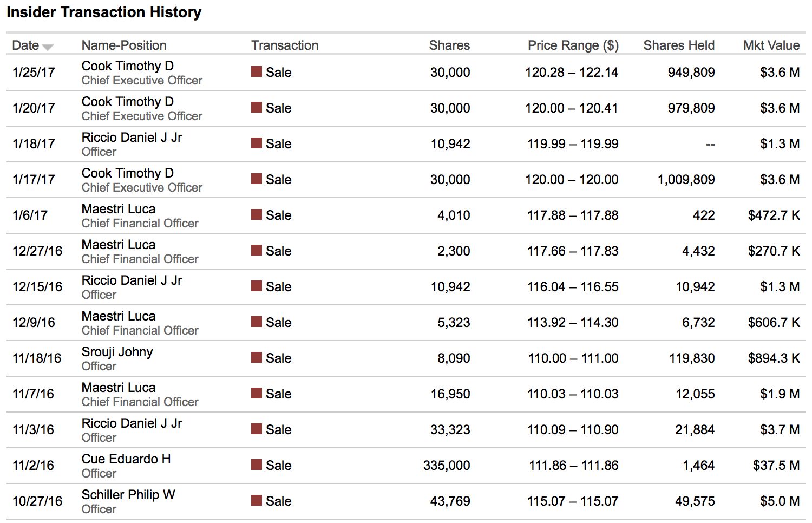Click the $37.5 M market value cell
The image size is (812, 523).
point(776,466)
